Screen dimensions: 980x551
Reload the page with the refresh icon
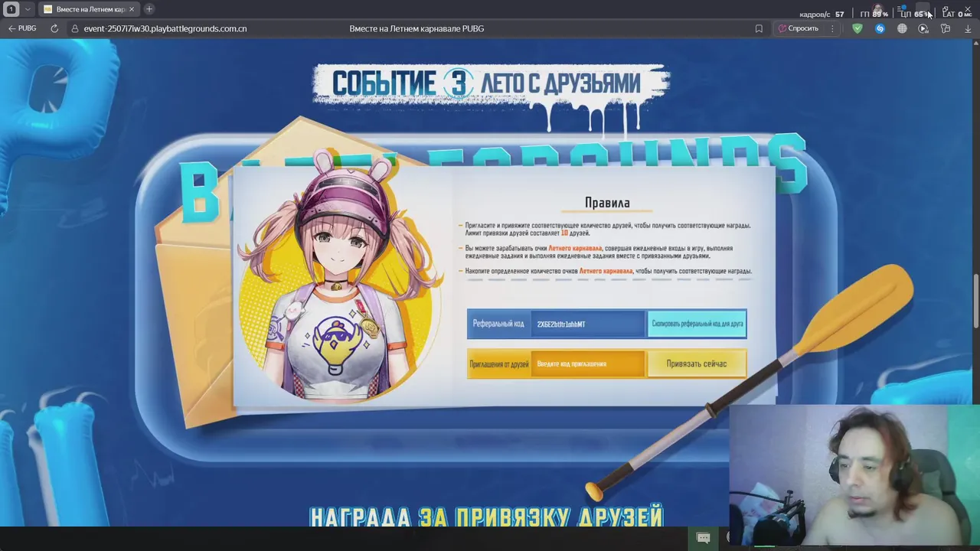tap(54, 28)
